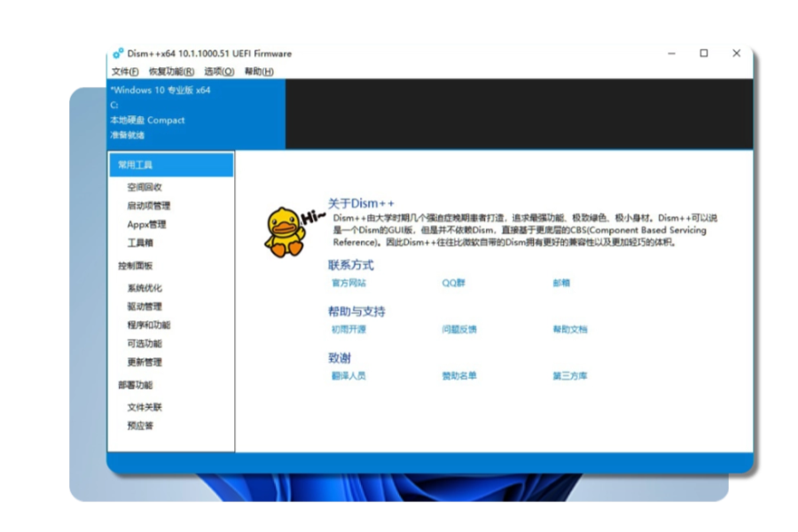
Task: Select the Windows 10 专业版 x64 image tile
Action: pos(196,113)
